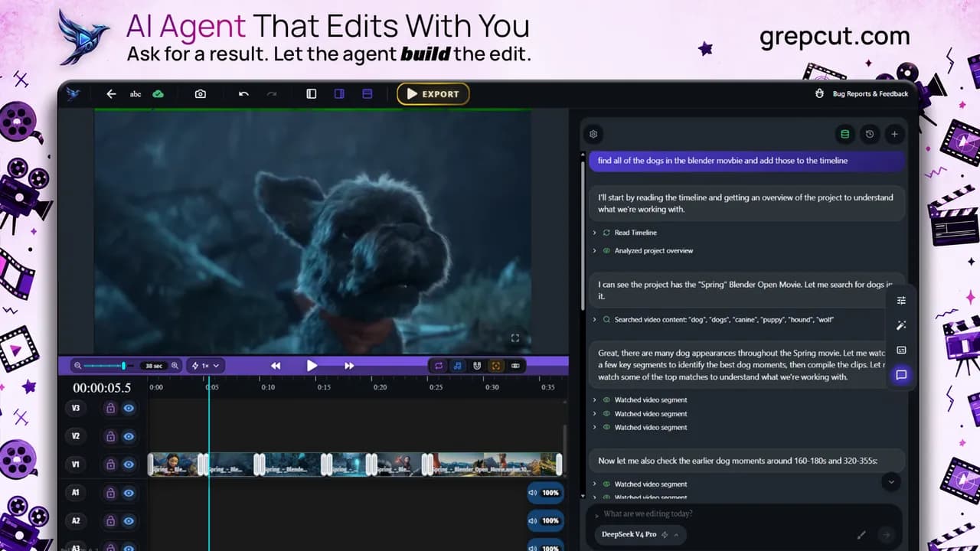The height and width of the screenshot is (551, 980).
Task: Toggle fullscreen on the video preview
Action: coord(515,337)
